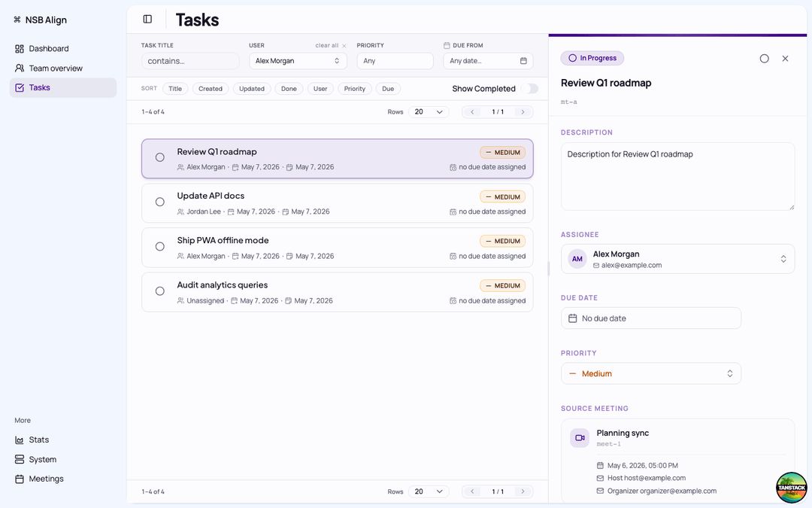The height and width of the screenshot is (508, 812).
Task: Sort tasks by Created
Action: [211, 89]
